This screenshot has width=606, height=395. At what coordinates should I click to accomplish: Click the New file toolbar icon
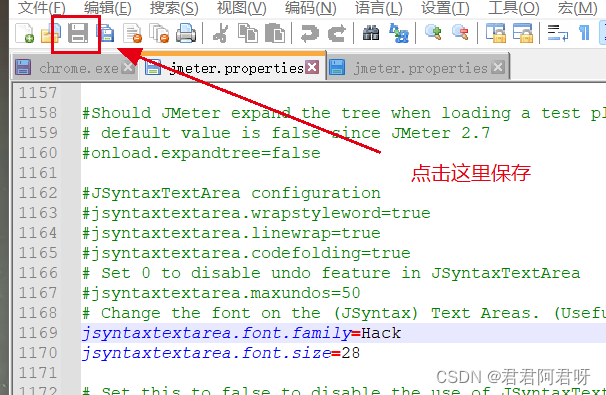pos(24,33)
